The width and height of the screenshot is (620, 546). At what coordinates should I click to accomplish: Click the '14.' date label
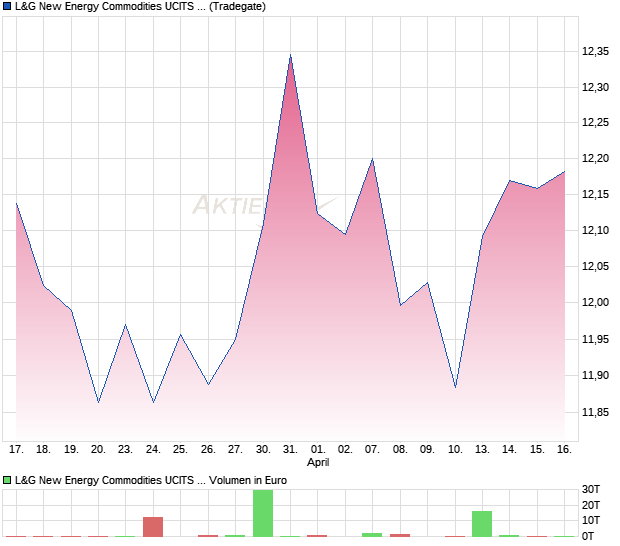pyautogui.click(x=509, y=449)
